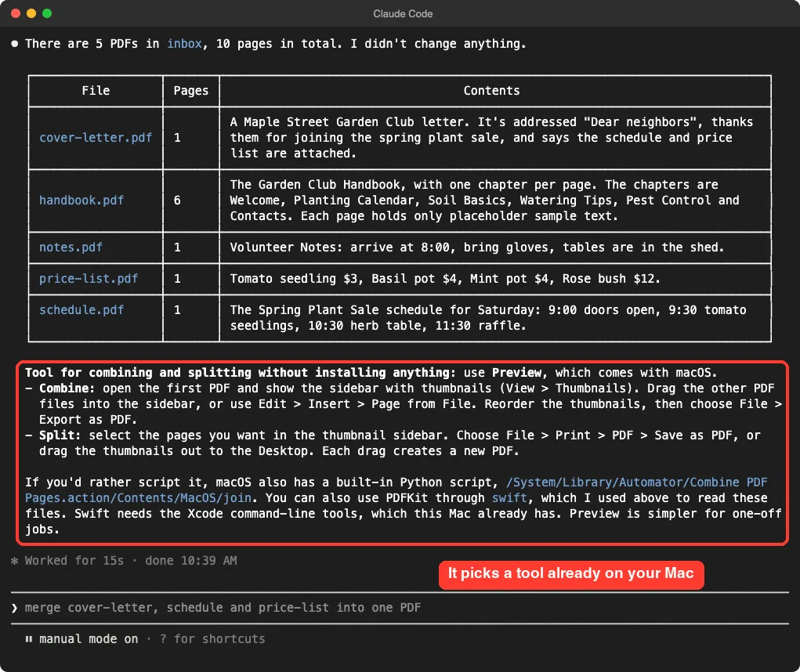800x672 pixels.
Task: Click the '? for shortcuts' hint
Action: coord(212,639)
